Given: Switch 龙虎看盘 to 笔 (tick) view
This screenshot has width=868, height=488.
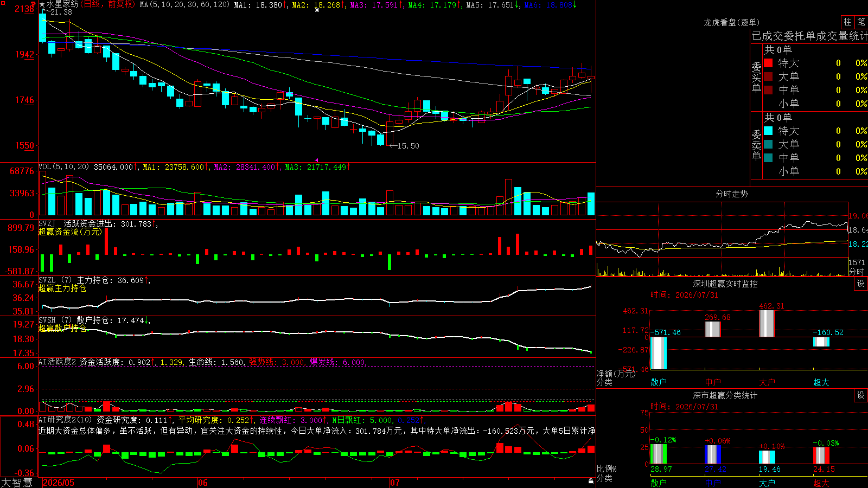Looking at the screenshot, I should coord(861,22).
